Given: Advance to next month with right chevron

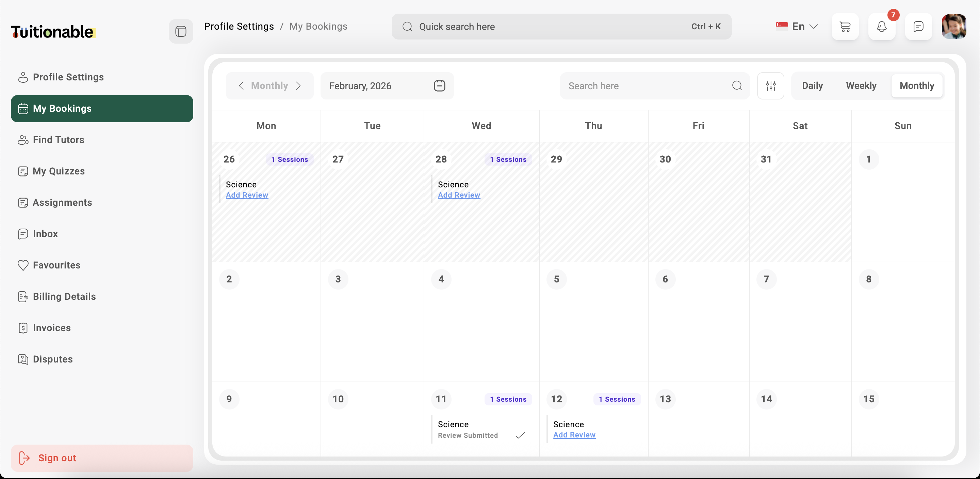Looking at the screenshot, I should (x=299, y=86).
